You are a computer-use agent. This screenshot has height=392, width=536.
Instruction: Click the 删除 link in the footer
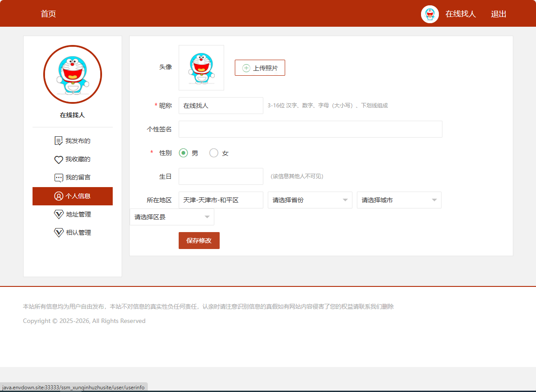point(389,306)
